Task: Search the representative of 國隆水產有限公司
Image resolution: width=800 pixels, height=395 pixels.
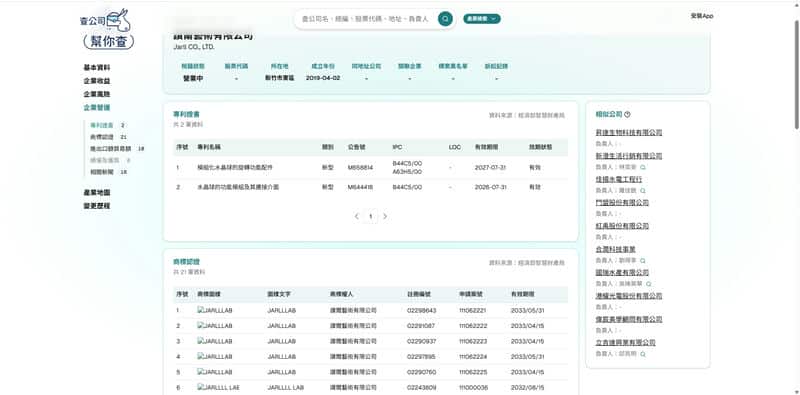Action: pyautogui.click(x=648, y=284)
